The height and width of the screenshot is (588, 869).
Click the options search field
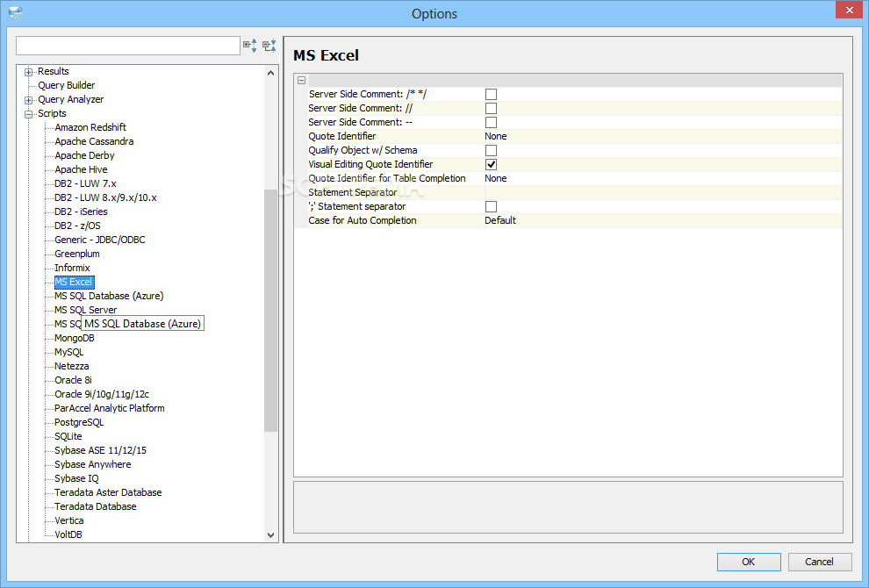128,46
